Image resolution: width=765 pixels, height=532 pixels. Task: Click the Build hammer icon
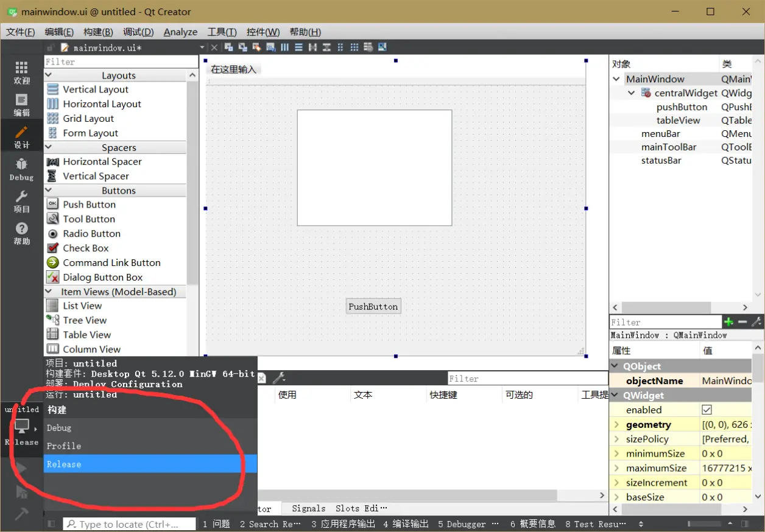(21, 514)
